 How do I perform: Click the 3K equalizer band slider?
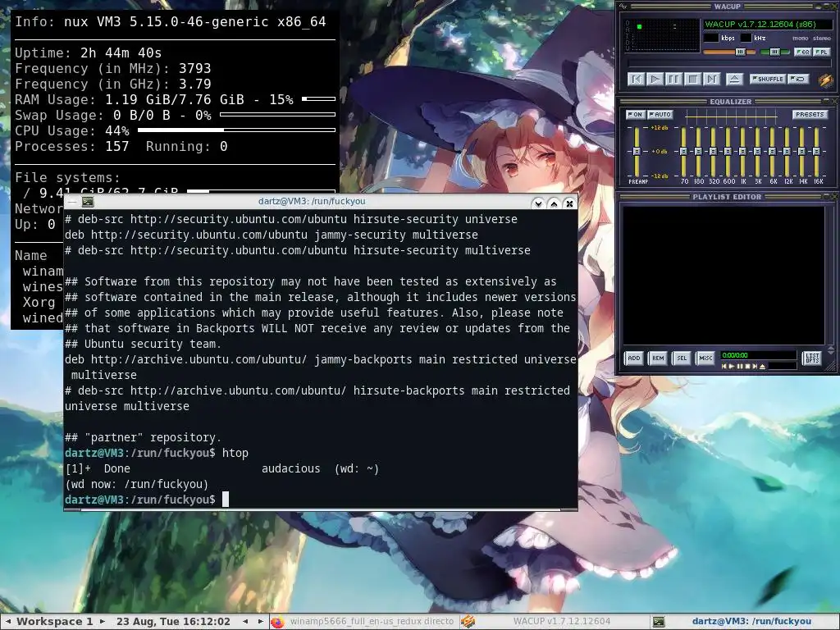[x=757, y=152]
